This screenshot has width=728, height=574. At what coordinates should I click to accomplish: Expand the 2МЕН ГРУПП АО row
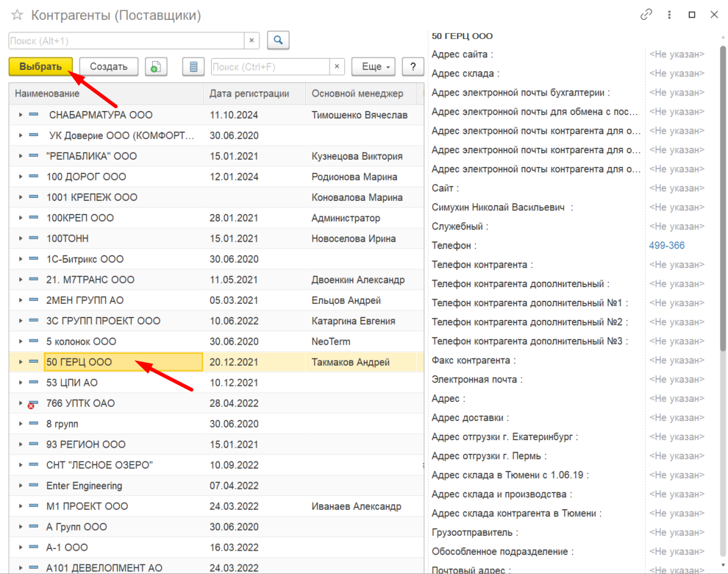pos(21,300)
